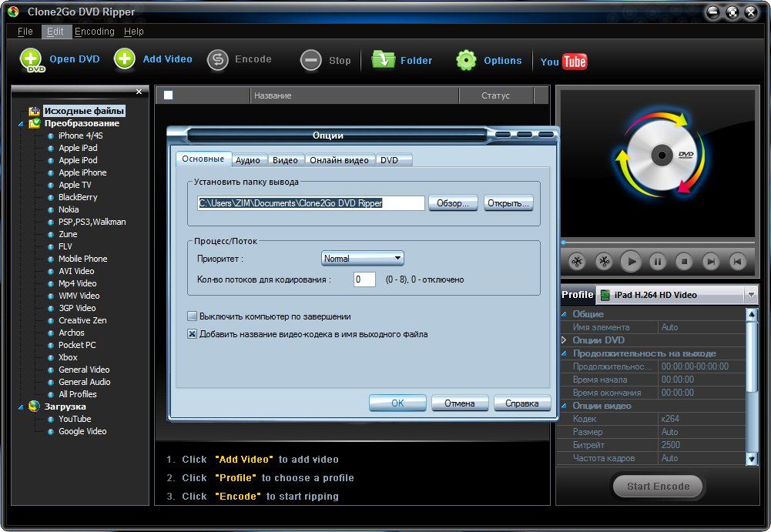Open the File menu
This screenshot has width=771, height=532.
click(x=25, y=32)
